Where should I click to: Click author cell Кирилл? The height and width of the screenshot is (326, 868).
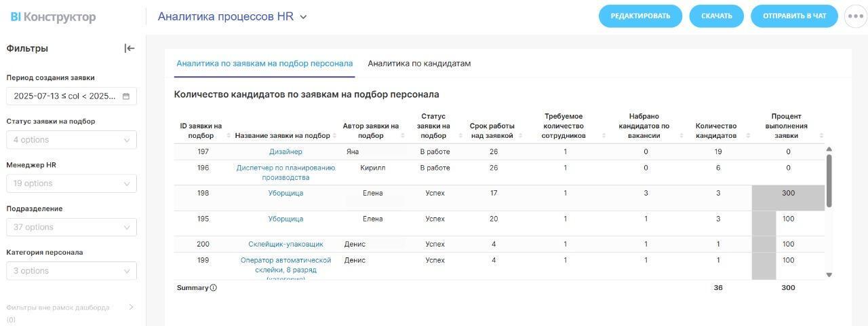click(372, 168)
